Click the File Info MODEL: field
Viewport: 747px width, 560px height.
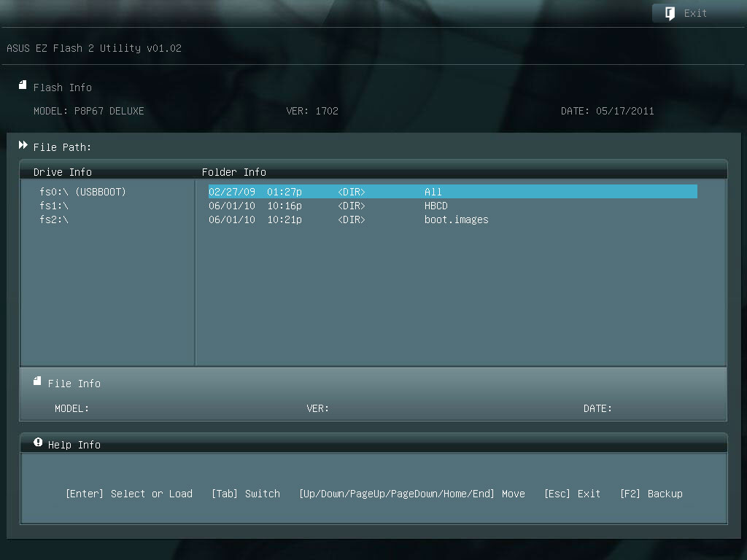(71, 408)
